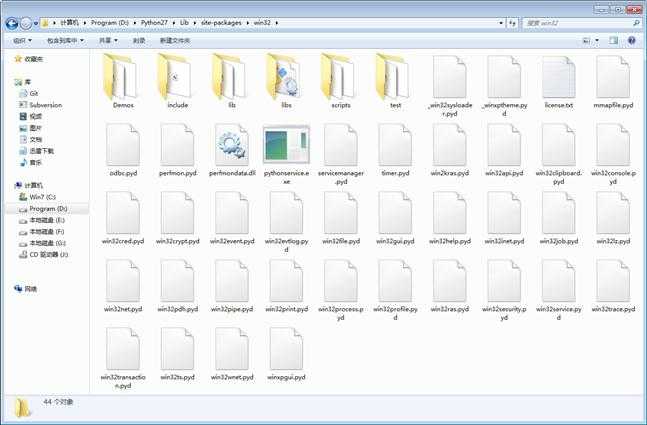Open 网络 in the navigation pane

coord(31,289)
